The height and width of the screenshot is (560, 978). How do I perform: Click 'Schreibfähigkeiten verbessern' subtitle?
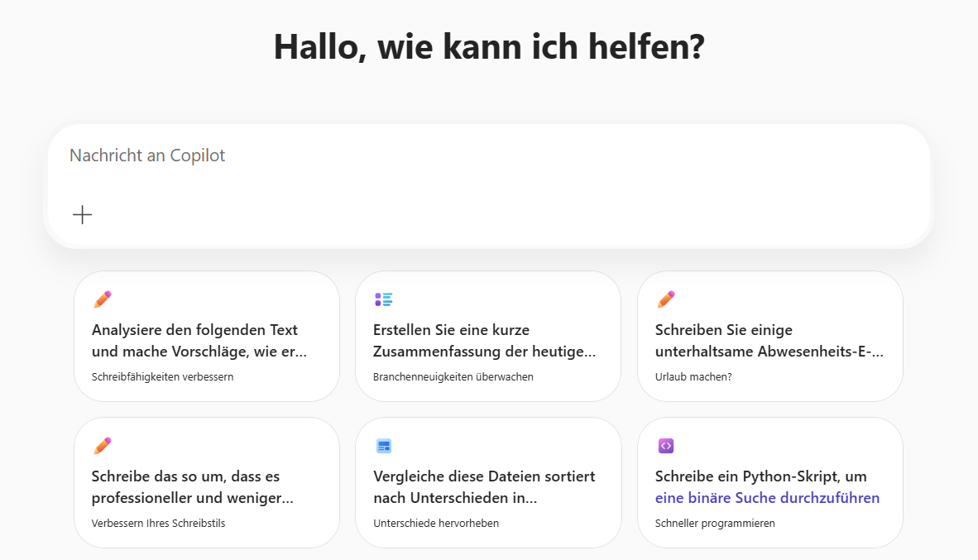(x=162, y=376)
